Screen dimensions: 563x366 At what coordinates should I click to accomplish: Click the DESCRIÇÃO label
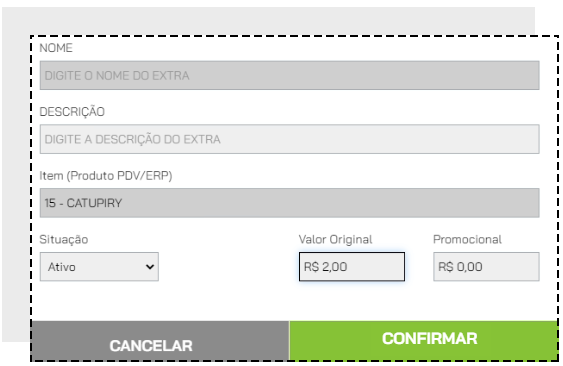coord(72,112)
